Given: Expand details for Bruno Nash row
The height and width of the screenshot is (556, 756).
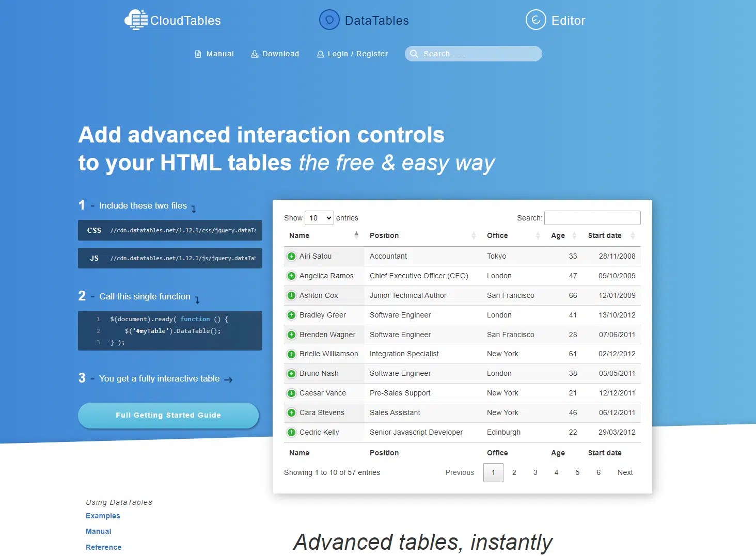Looking at the screenshot, I should [x=291, y=373].
